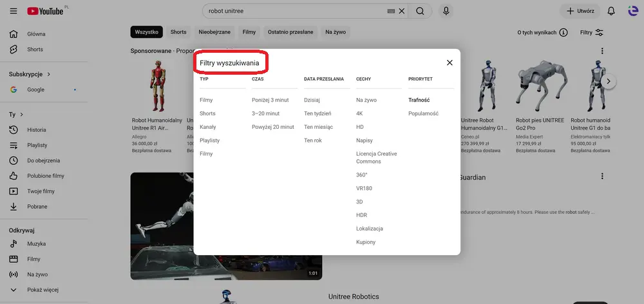The height and width of the screenshot is (304, 644).
Task: Select the 3D feature filter
Action: coord(359,202)
